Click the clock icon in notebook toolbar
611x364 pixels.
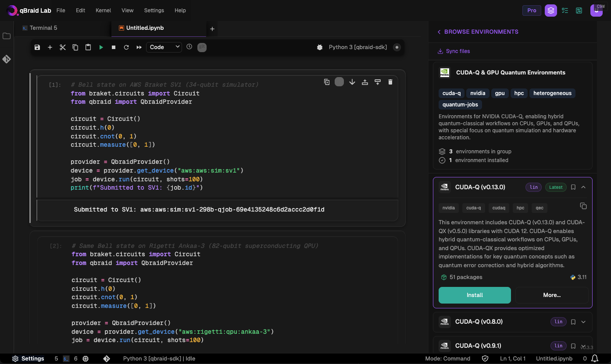(189, 46)
